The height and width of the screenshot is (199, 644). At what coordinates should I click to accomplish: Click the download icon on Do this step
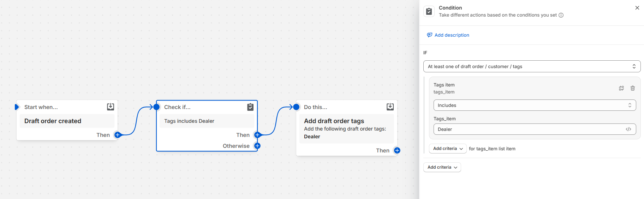click(x=390, y=107)
